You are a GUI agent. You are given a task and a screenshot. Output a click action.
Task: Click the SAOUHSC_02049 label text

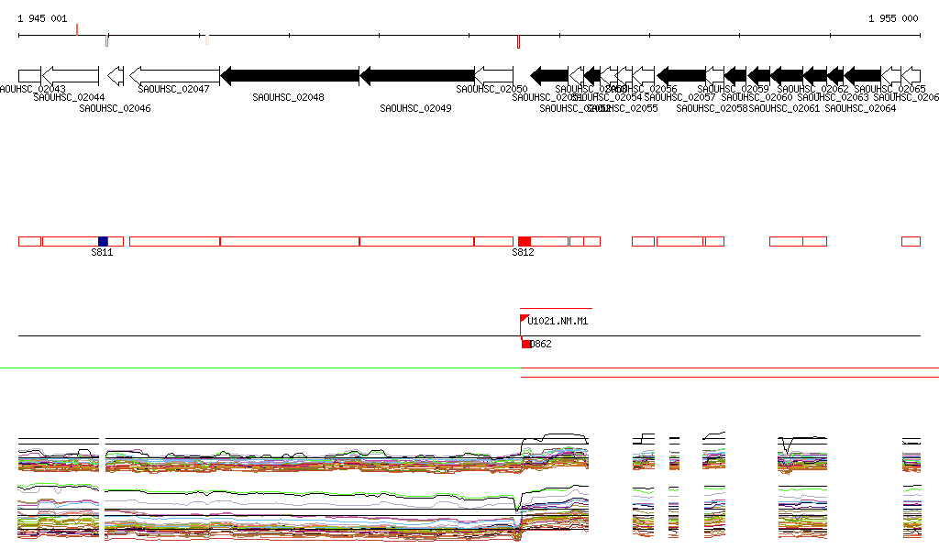(415, 108)
